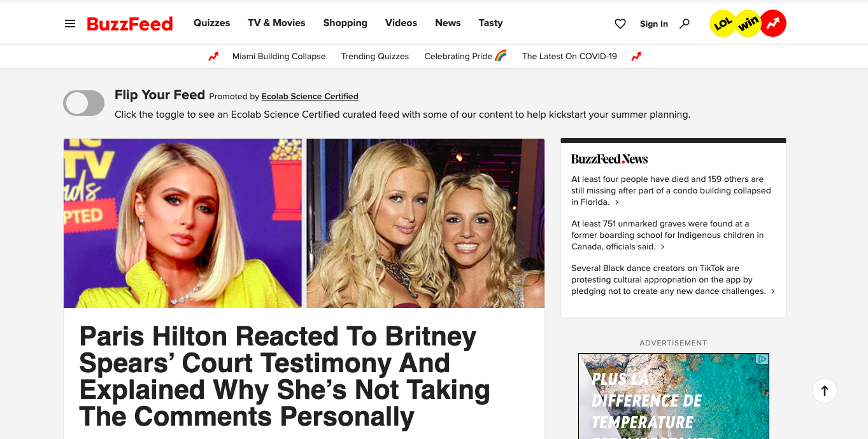Expand the Florida condo collapse news chevron
Screen dimensions: 868x439
pos(617,202)
